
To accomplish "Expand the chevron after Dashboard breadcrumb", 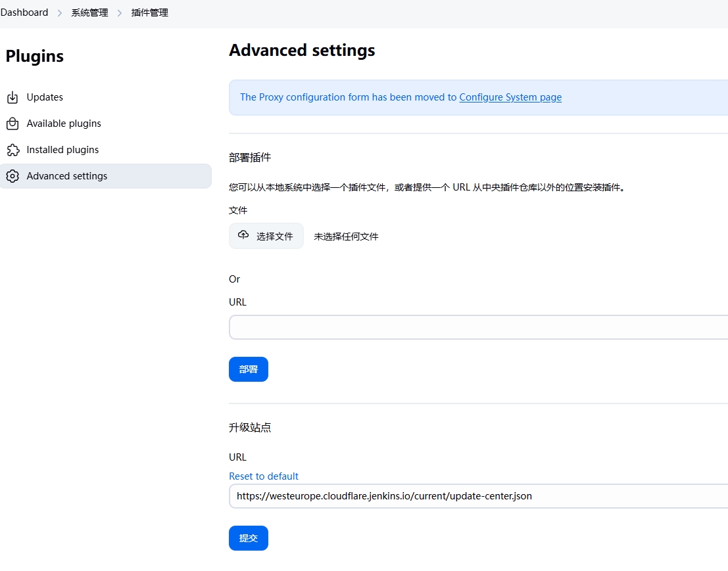I will point(60,13).
